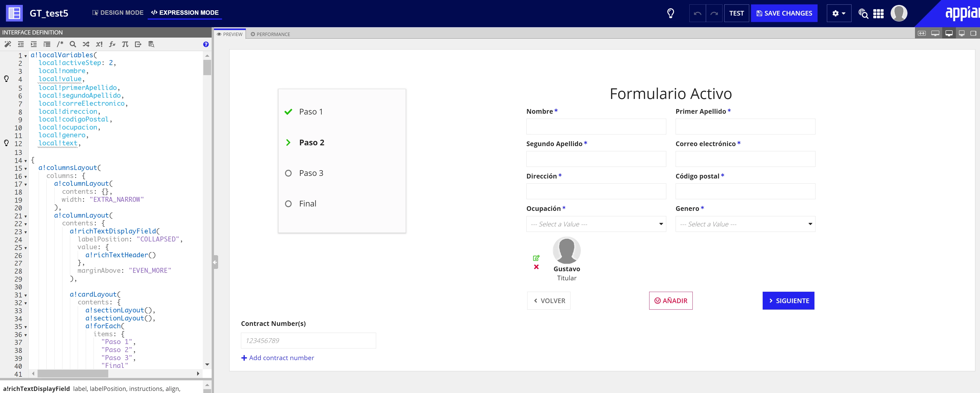Click the editor scroll down arrow
Viewport: 980px width, 393px height.
[x=207, y=365]
